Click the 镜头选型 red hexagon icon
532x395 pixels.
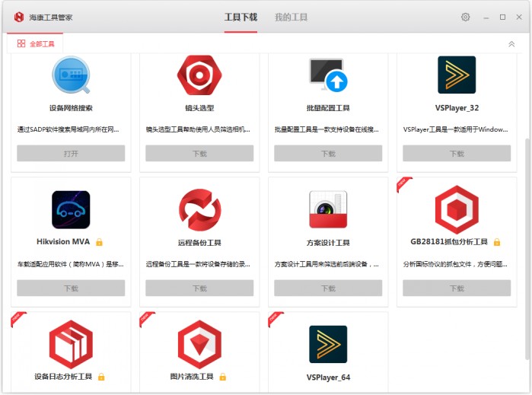click(x=199, y=75)
